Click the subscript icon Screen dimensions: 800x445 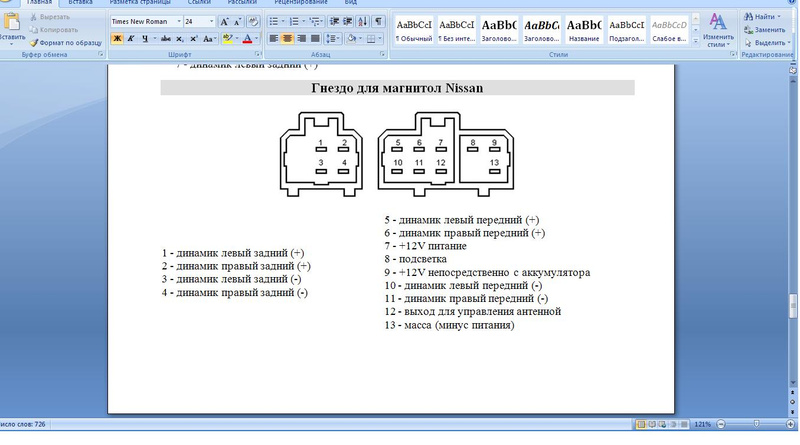(177, 39)
